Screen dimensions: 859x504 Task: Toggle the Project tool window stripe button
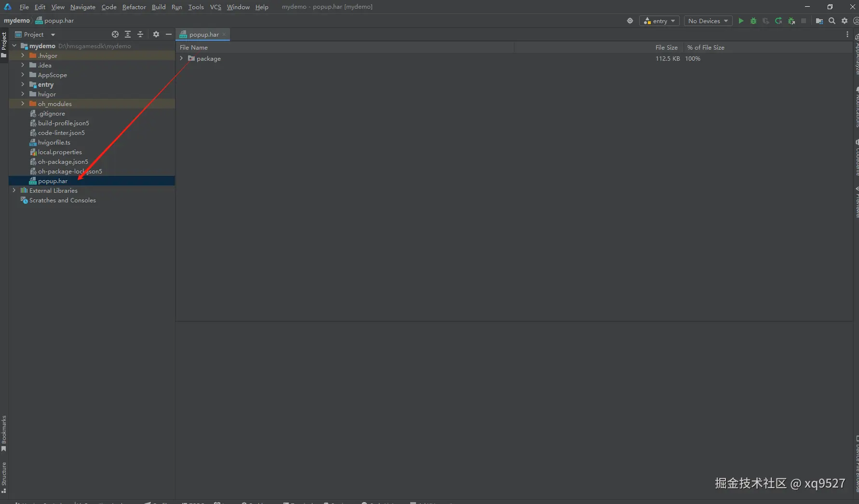[4, 45]
